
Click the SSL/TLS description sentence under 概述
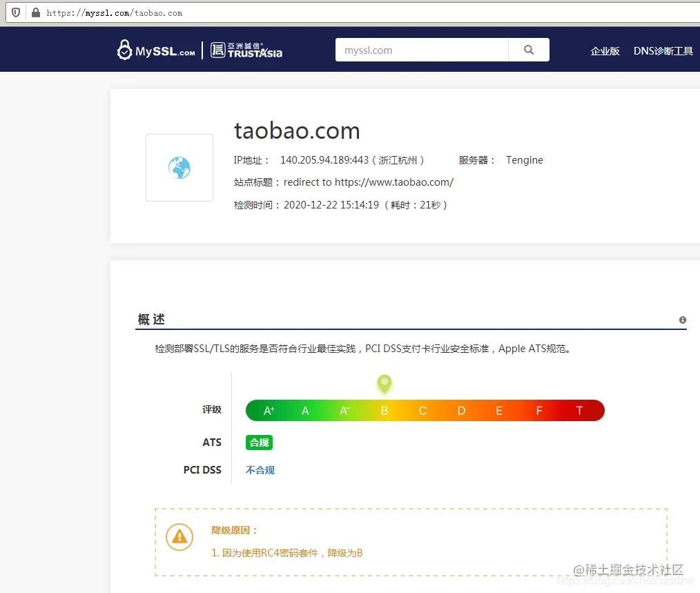coord(362,349)
